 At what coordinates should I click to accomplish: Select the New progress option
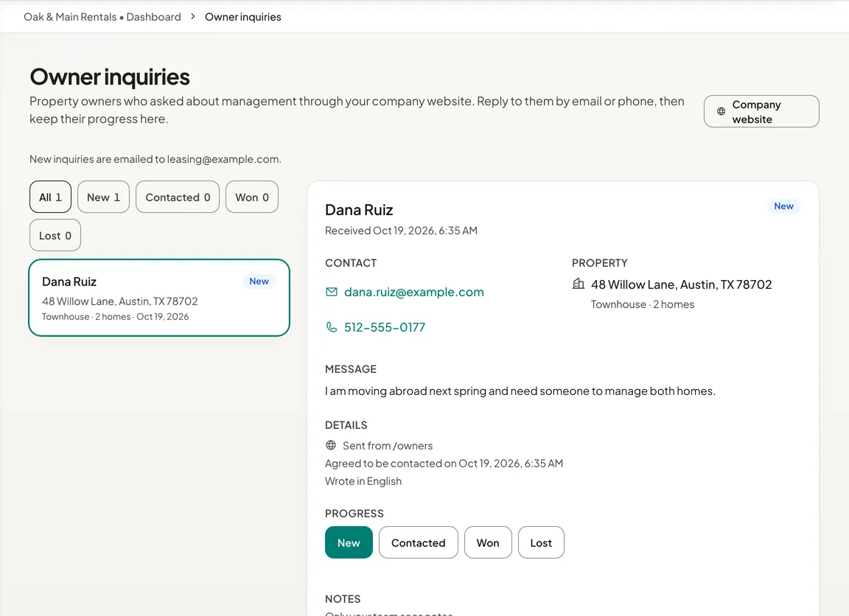(349, 542)
